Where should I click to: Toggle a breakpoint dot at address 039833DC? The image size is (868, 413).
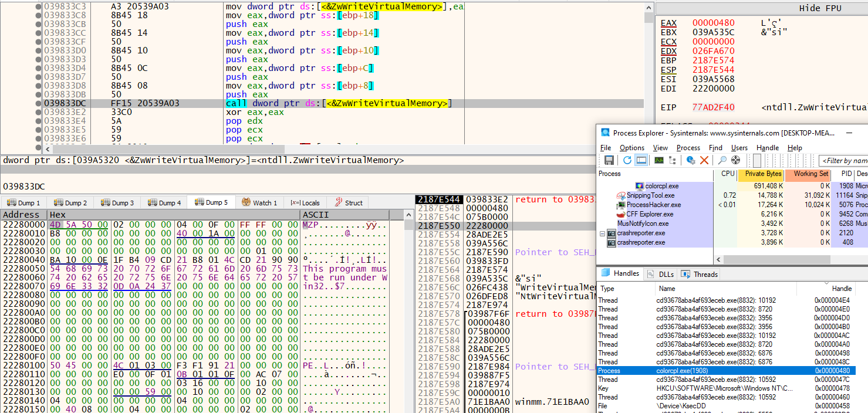38,103
